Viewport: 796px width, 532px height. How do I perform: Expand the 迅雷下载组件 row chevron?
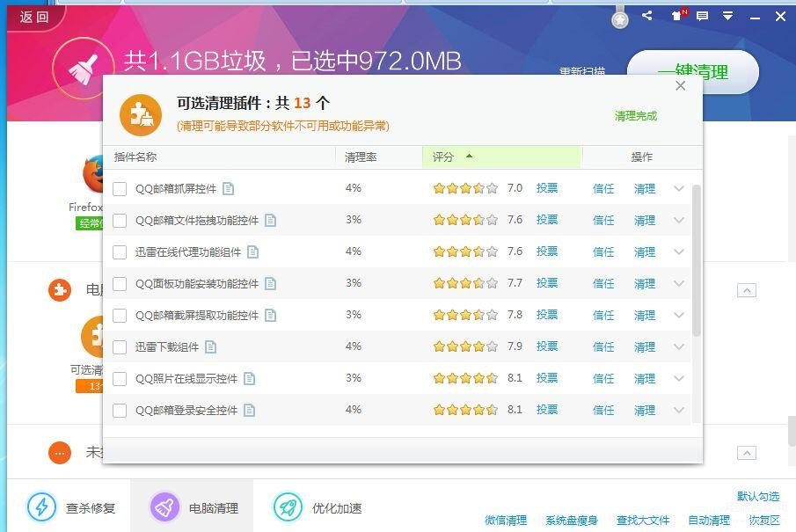coord(679,346)
